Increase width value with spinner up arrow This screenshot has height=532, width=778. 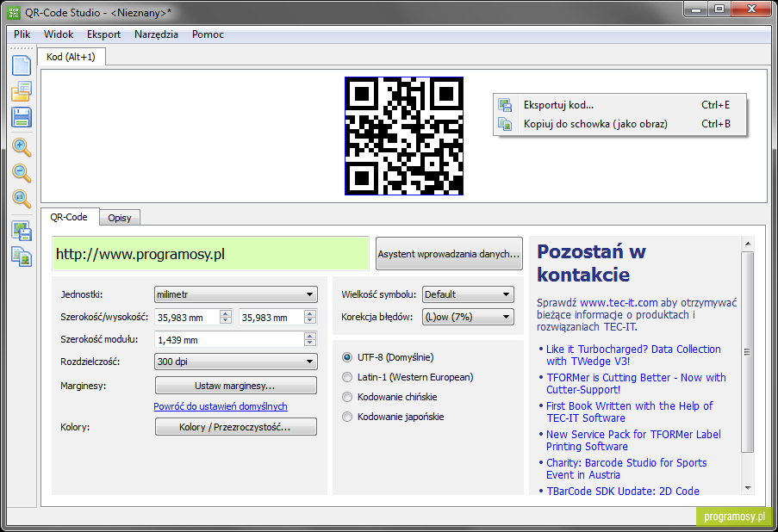click(x=226, y=313)
